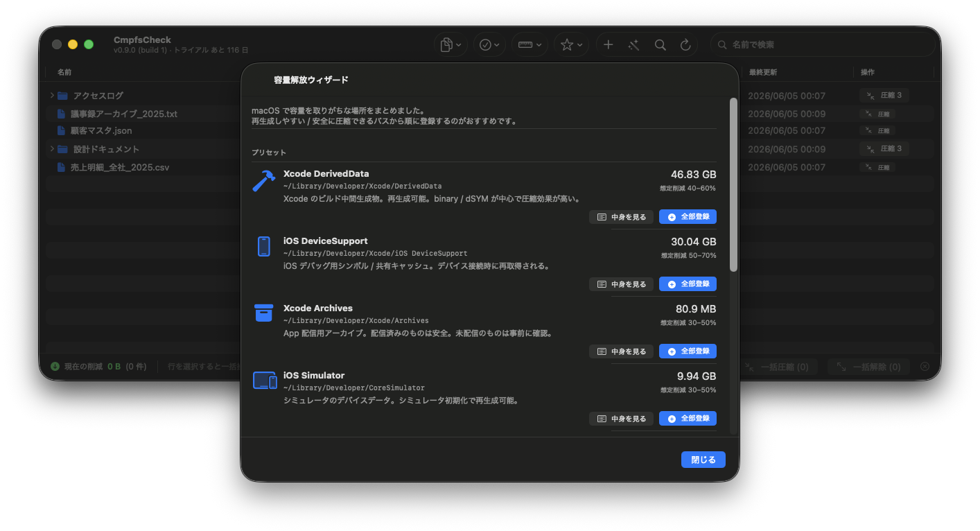This screenshot has width=980, height=531.
Task: Sort by the 名前 column header
Action: (x=64, y=72)
